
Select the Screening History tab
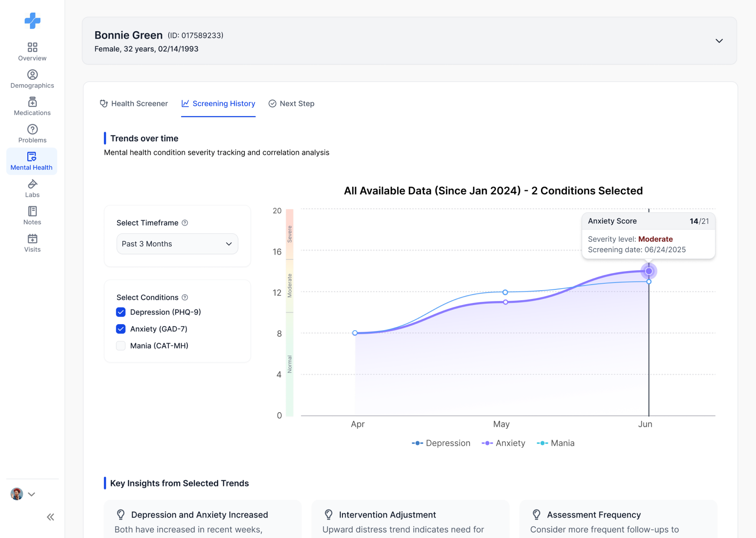coord(218,103)
